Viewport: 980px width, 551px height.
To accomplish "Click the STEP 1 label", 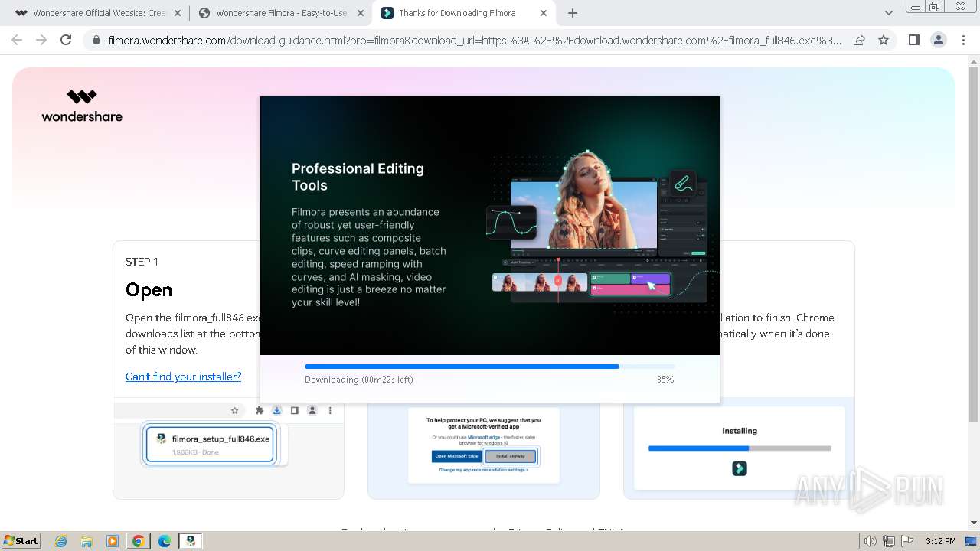I will 142,262.
